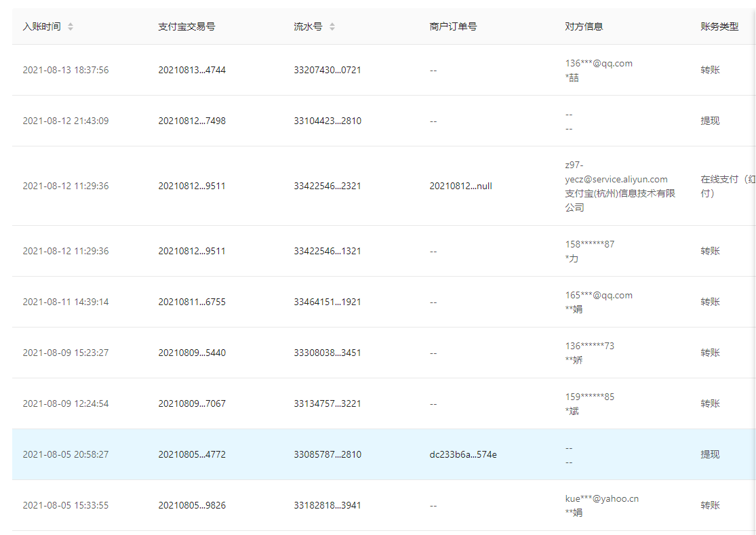The image size is (756, 535).
Task: Click counterparty 159******85
Action: 590,397
